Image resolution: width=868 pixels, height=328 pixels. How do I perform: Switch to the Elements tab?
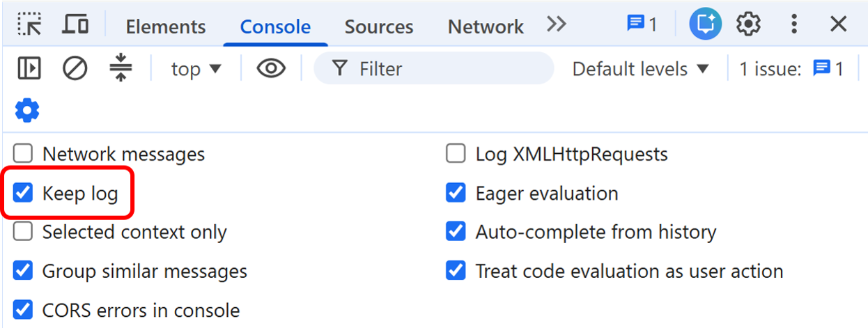166,26
